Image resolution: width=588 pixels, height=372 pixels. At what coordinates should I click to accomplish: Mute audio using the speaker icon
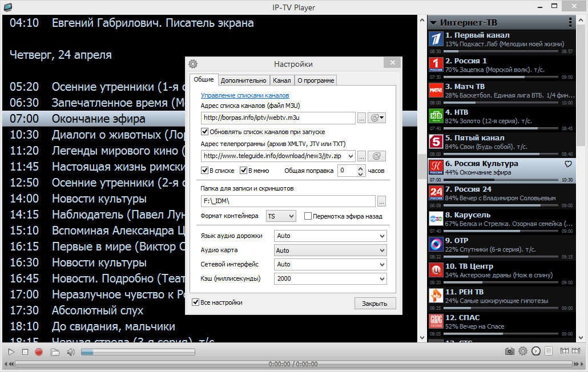[x=71, y=352]
